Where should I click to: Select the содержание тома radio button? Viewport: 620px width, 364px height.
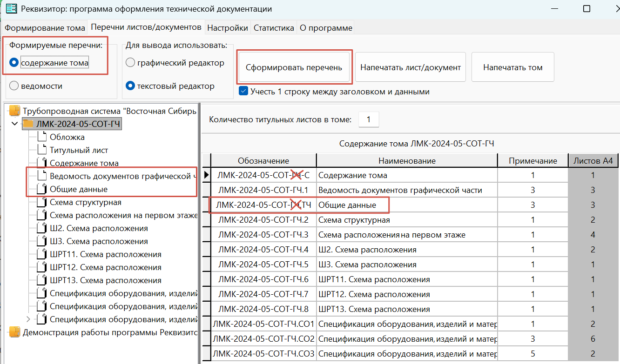coord(14,62)
